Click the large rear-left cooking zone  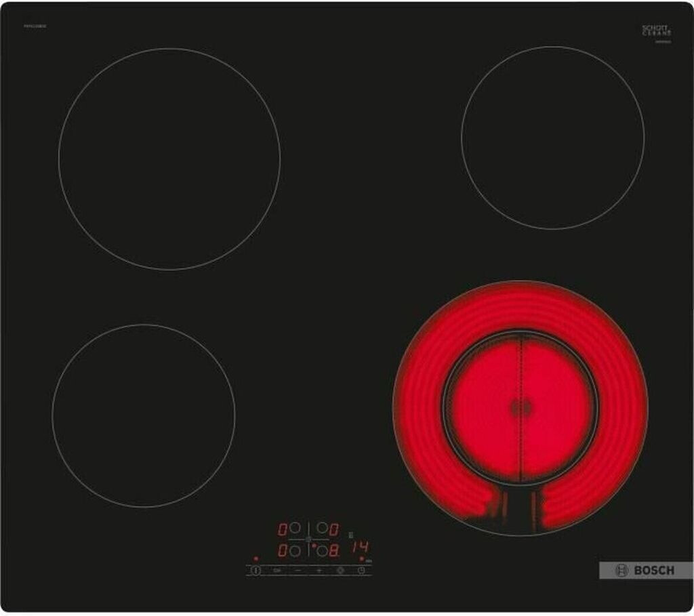point(169,159)
